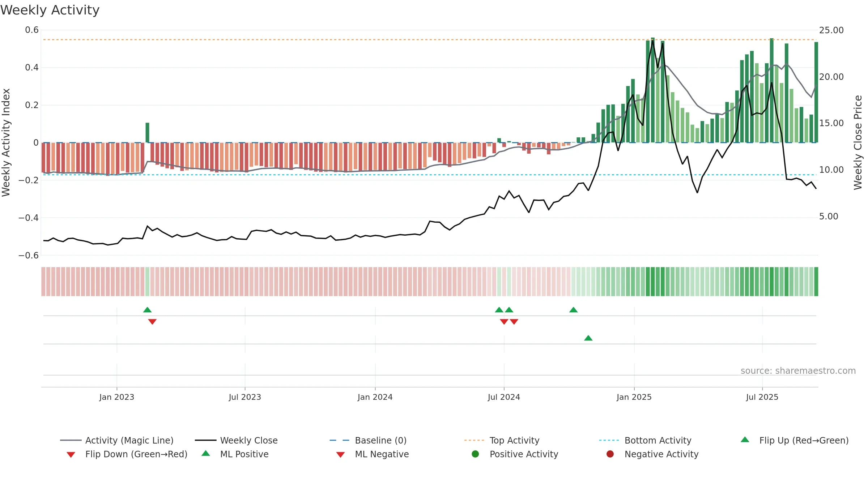This screenshot has width=868, height=488.
Task: Click the red Flip Down triangle in legend
Action: (71, 455)
